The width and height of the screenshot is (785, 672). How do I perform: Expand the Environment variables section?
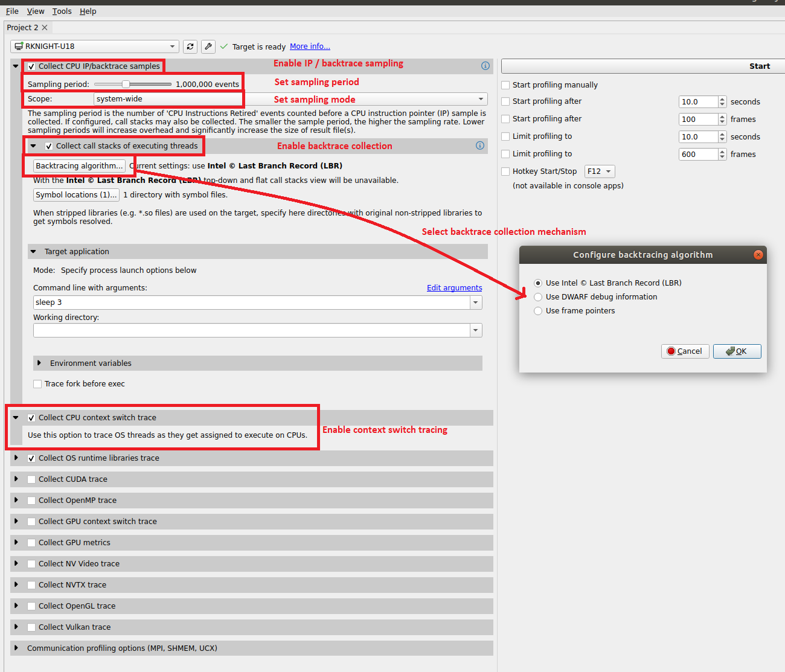click(x=37, y=363)
